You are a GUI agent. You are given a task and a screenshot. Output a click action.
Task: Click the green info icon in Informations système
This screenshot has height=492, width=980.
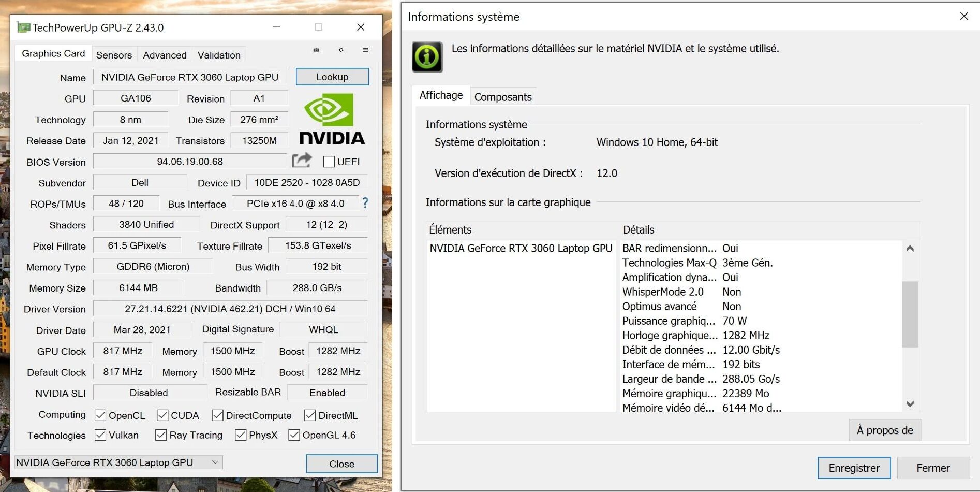(x=426, y=57)
